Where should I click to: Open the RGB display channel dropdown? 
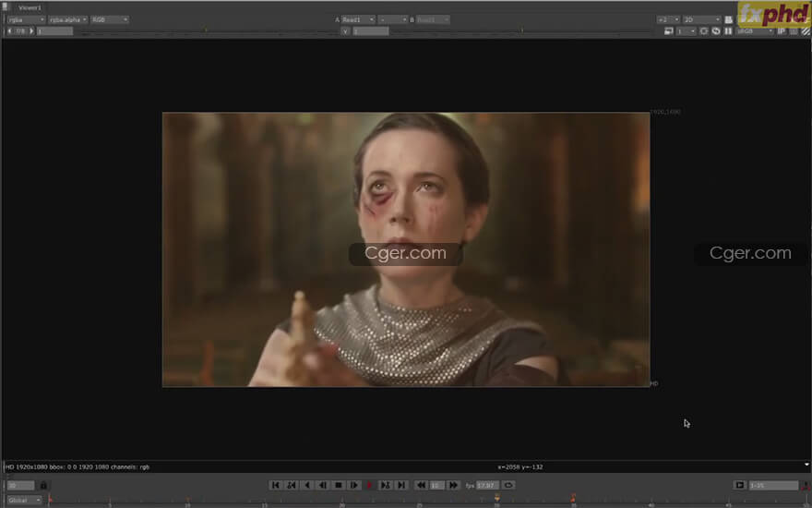pyautogui.click(x=109, y=19)
